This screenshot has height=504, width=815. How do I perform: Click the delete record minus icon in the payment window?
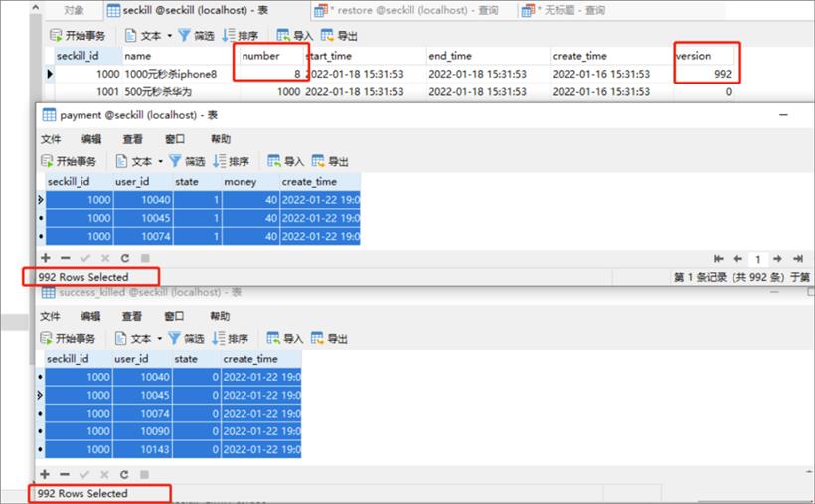[x=65, y=258]
